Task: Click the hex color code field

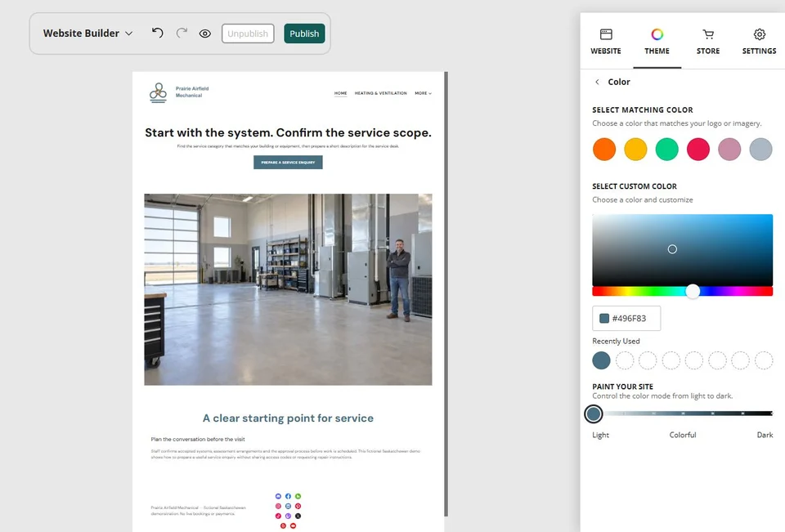Action: click(x=626, y=318)
